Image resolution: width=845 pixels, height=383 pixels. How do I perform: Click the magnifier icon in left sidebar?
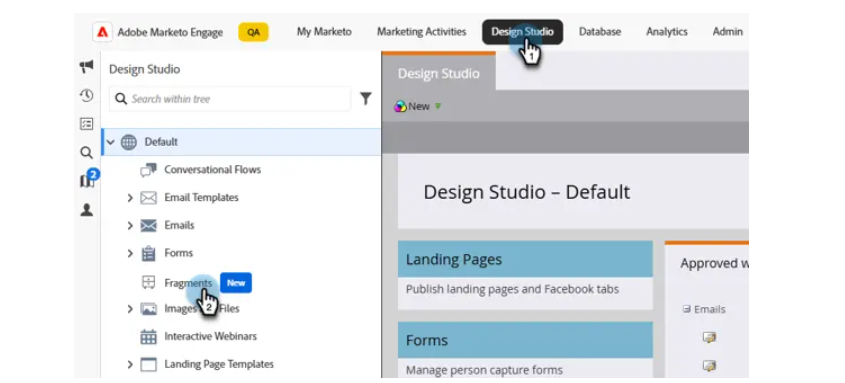click(86, 152)
